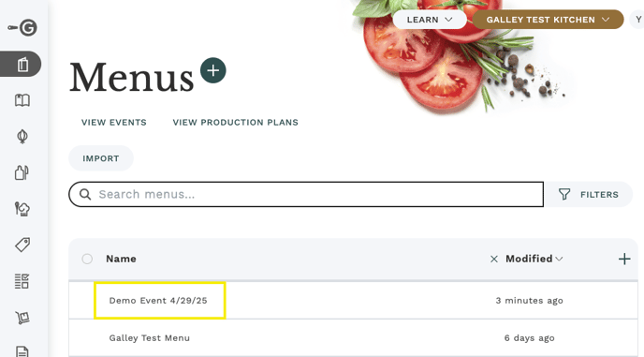This screenshot has height=357, width=644.
Task: Remove the Modified column with X
Action: [x=494, y=259]
